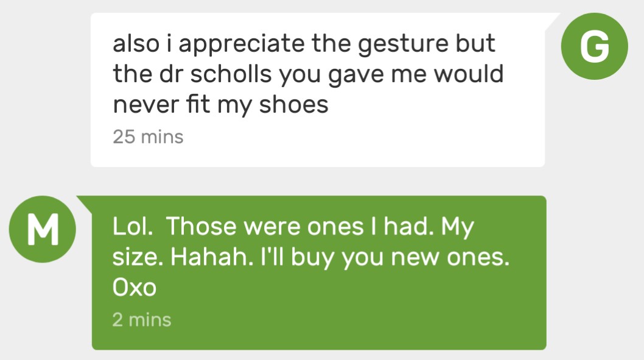Click the line "also i appreciate the gesture but"
This screenshot has height=360, width=644.
pyautogui.click(x=304, y=44)
